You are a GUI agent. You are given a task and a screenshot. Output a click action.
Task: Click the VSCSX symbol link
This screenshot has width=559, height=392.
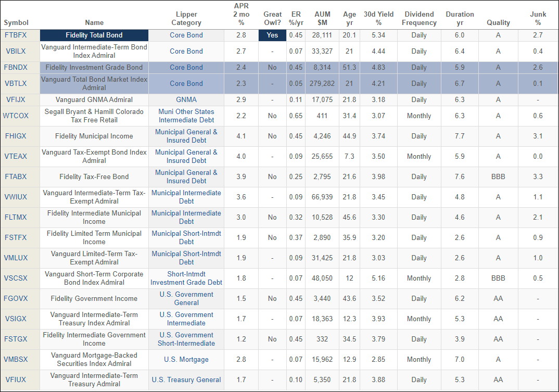(x=16, y=279)
